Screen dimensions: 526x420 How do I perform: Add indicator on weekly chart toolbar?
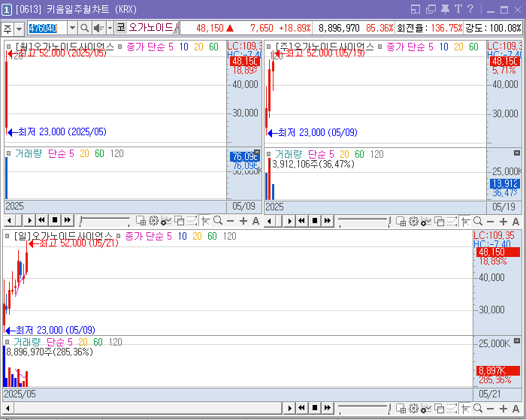(x=426, y=222)
